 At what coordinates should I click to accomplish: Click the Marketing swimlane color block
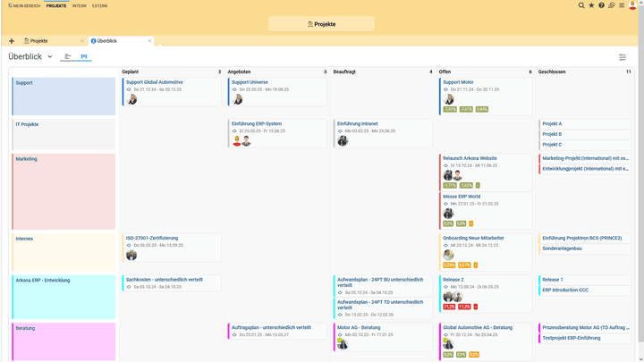pyautogui.click(x=64, y=191)
